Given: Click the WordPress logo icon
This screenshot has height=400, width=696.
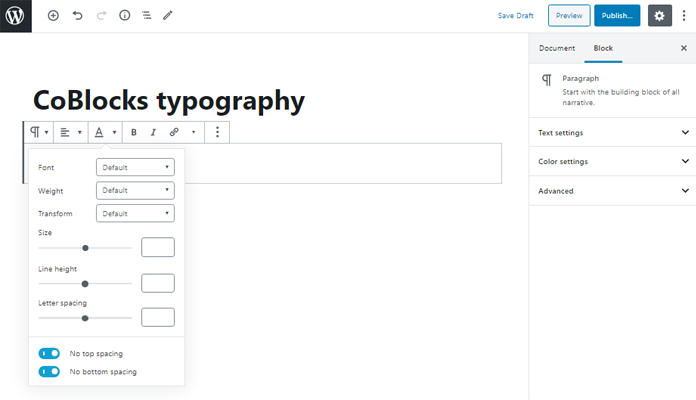Looking at the screenshot, I should pos(16,16).
